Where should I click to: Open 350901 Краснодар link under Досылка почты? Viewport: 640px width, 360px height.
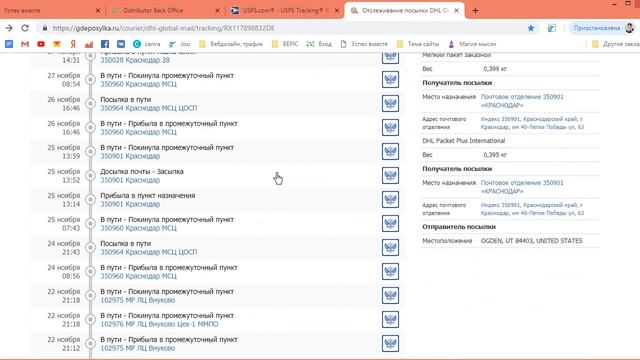click(130, 180)
